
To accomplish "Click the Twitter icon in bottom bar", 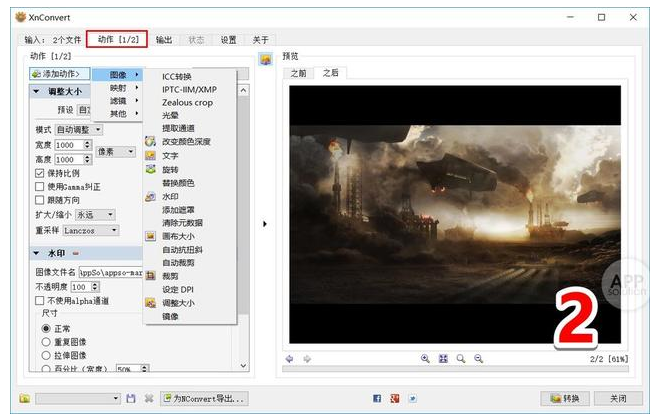I will coord(412,398).
